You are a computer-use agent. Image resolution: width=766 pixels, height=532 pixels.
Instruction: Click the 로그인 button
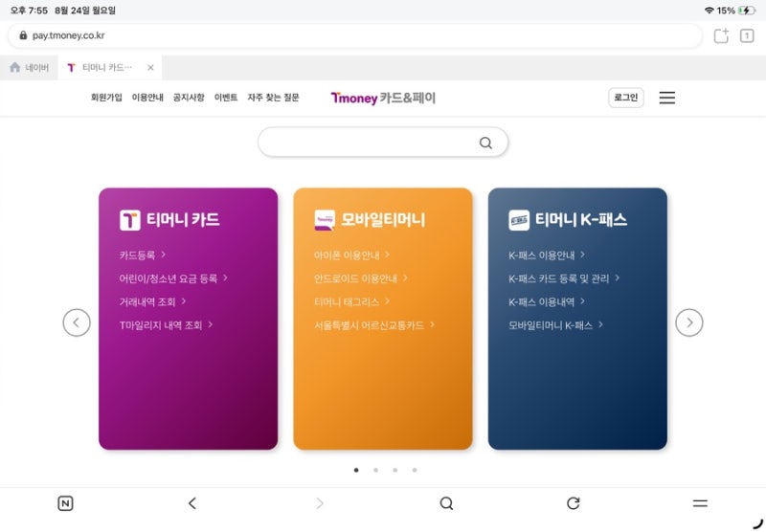click(x=626, y=98)
